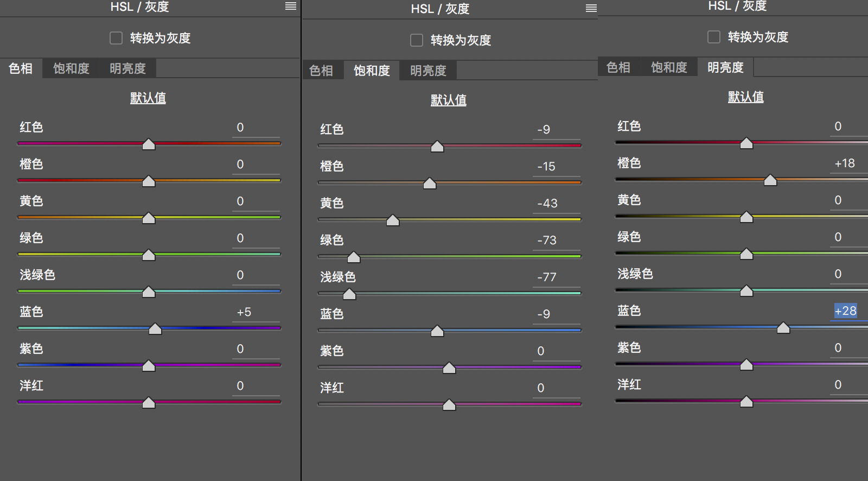The height and width of the screenshot is (481, 868).
Task: Click the 橙色 saturation slider handle at -15
Action: (430, 183)
